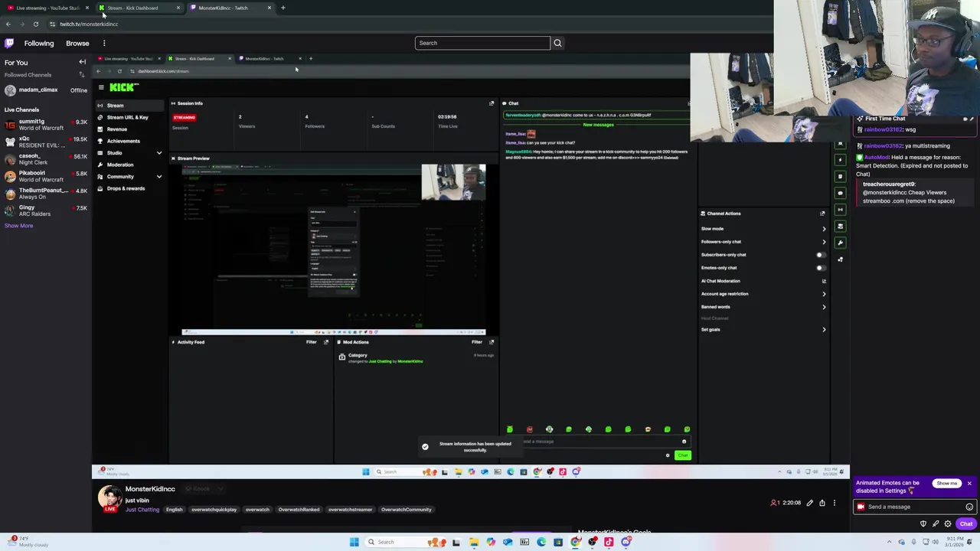Click the chat bubble icon in Kick's side strip
This screenshot has width=980, height=551.
coord(840,193)
